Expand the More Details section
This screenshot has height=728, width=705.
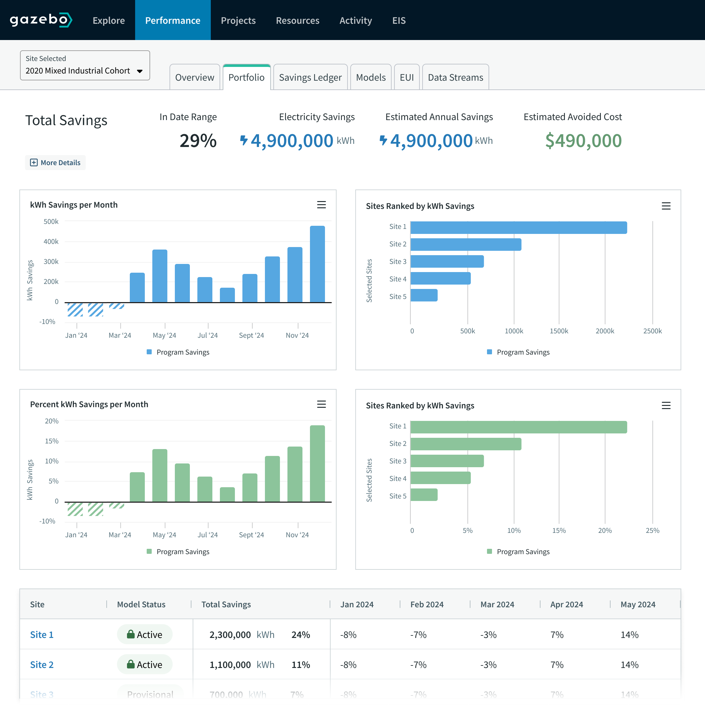(55, 162)
